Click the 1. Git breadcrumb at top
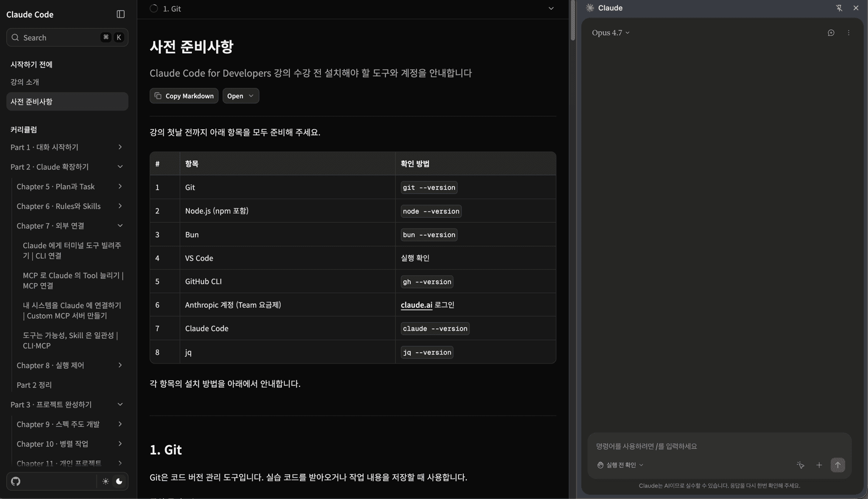This screenshot has width=868, height=499. (x=172, y=8)
